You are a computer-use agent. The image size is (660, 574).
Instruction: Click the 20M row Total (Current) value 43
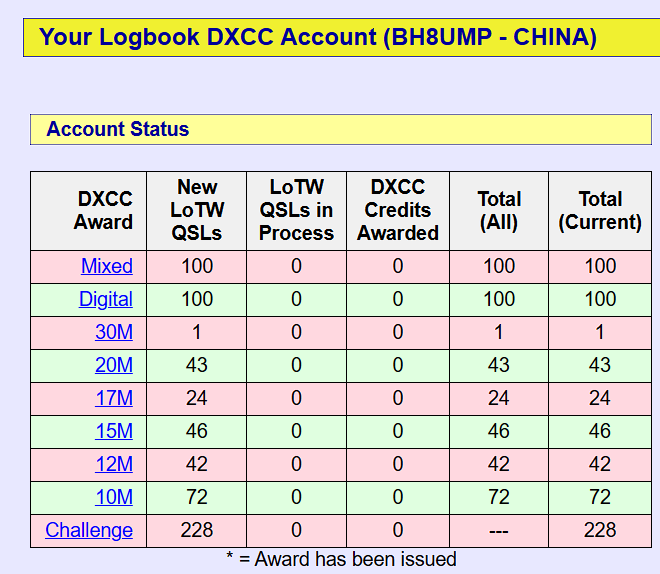coord(600,365)
